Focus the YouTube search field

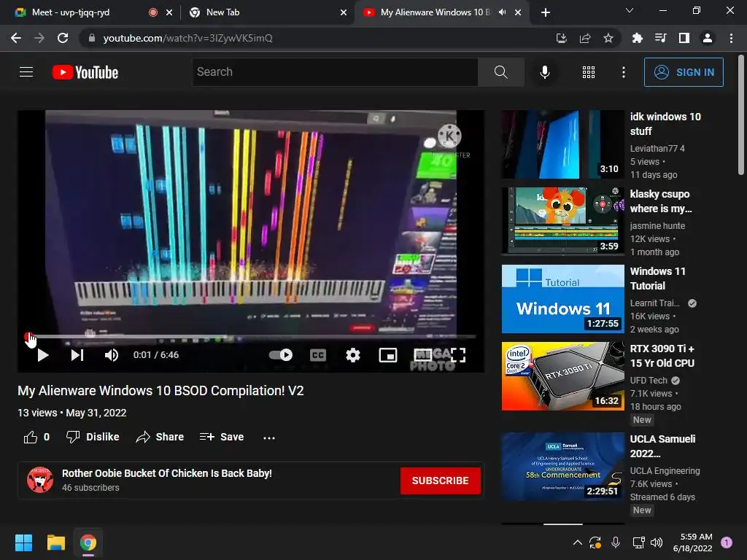(x=335, y=72)
